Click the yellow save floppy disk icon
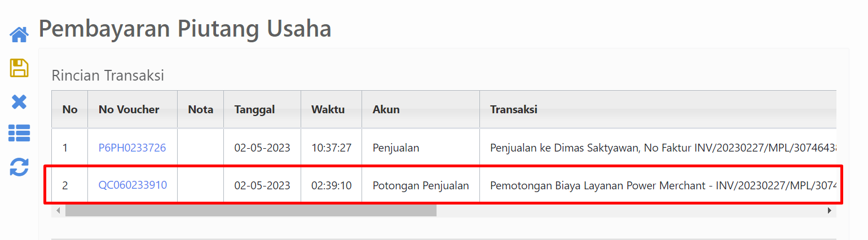This screenshot has width=868, height=240. coord(19,68)
